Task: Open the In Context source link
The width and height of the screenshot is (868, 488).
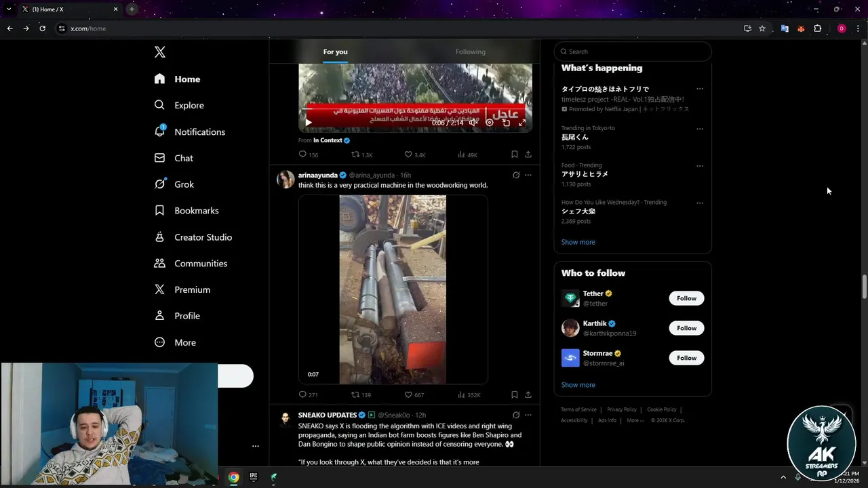Action: (x=332, y=140)
